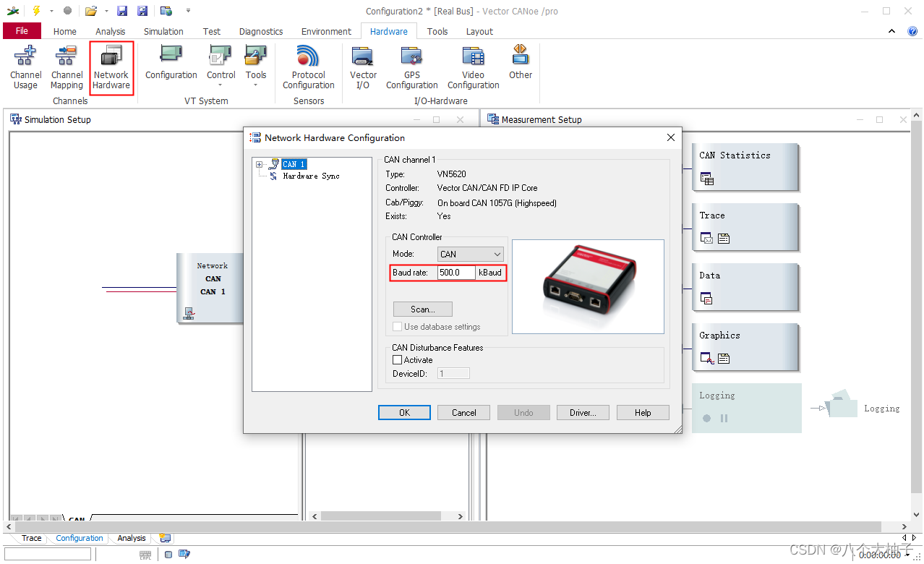Expand the CAN 1 tree node
Image resolution: width=924 pixels, height=564 pixels.
(259, 164)
